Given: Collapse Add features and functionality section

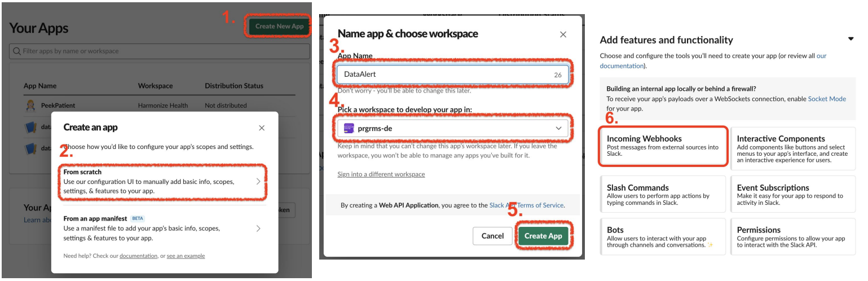Looking at the screenshot, I should tap(851, 39).
